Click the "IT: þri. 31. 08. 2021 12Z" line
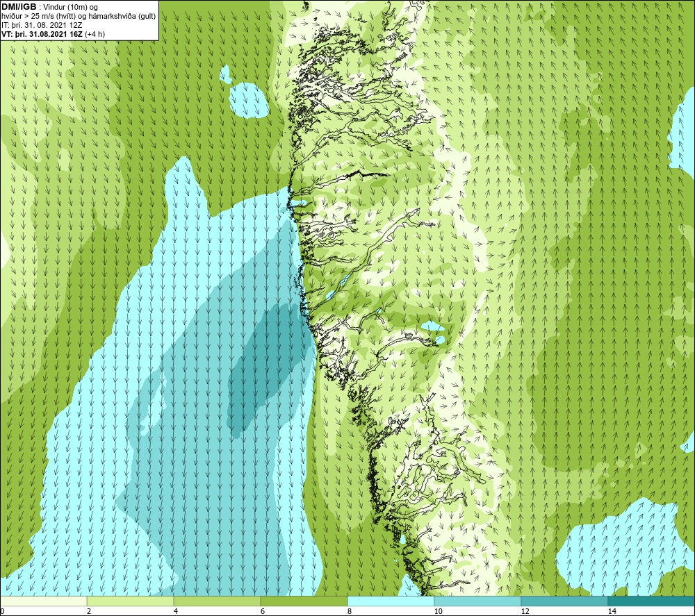The width and height of the screenshot is (695, 616). (41, 25)
